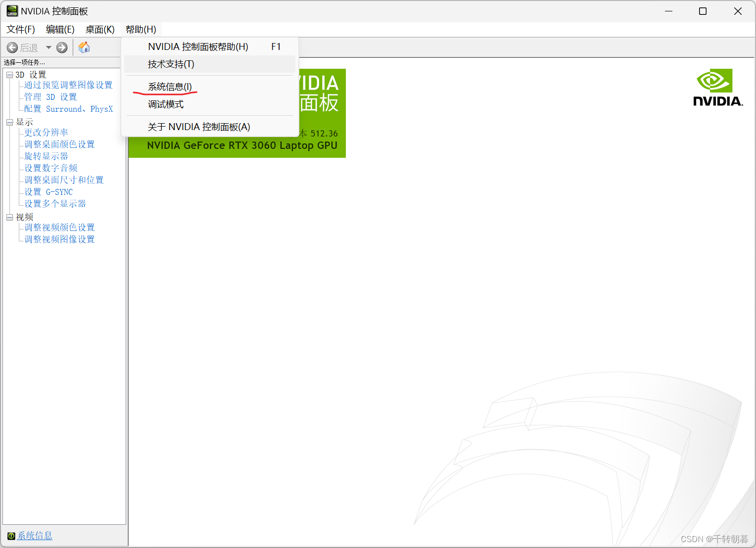This screenshot has height=548, width=756.
Task: Select 技术支持(T) menu entry
Action: 210,64
